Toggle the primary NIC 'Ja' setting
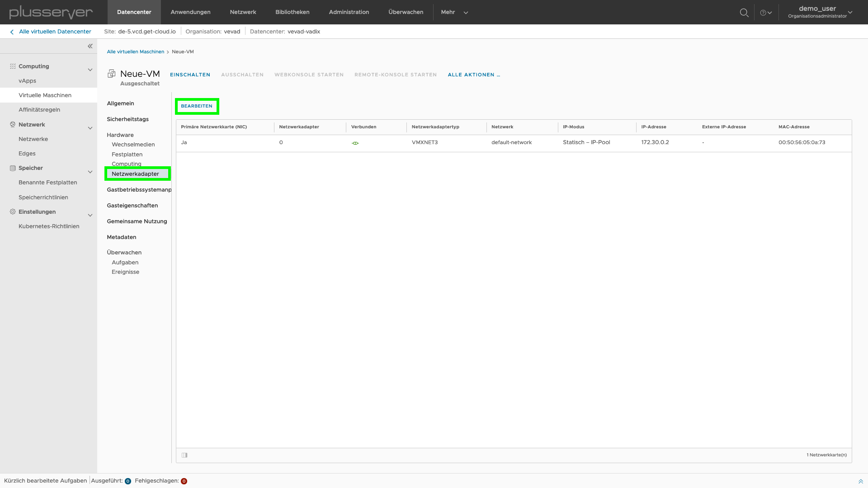 184,142
